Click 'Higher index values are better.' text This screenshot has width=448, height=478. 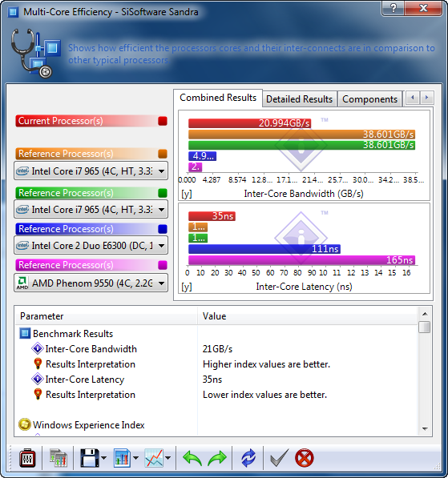(266, 364)
